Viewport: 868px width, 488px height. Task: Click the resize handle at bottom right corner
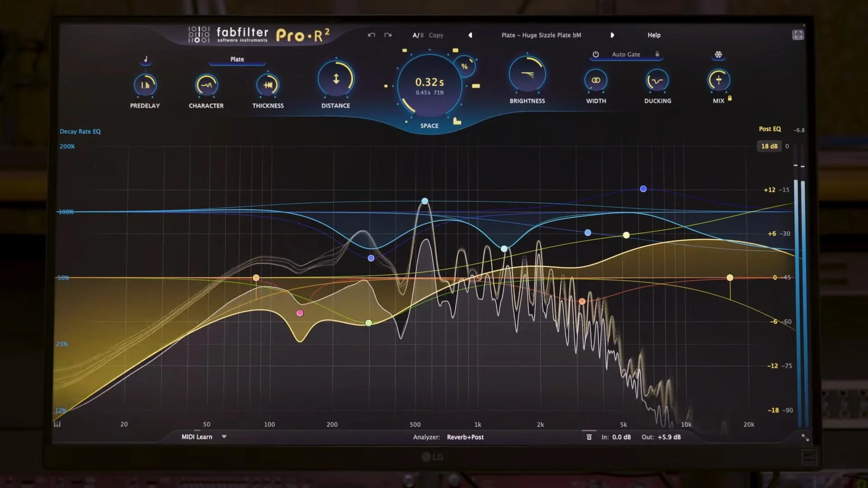[805, 437]
